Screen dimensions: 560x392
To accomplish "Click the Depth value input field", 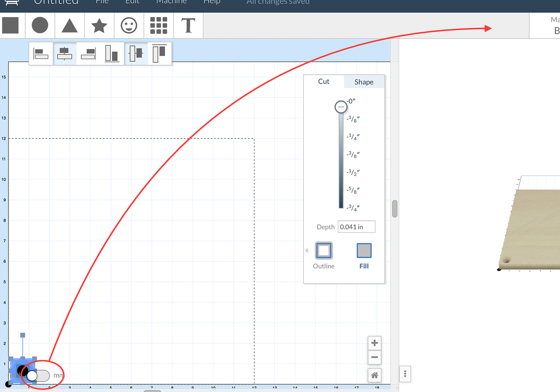I will point(356,226).
